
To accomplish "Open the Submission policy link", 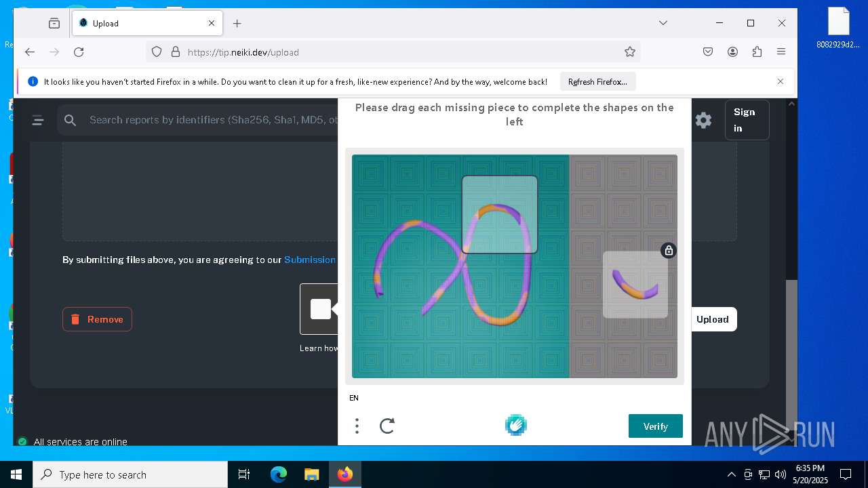I will click(x=310, y=260).
